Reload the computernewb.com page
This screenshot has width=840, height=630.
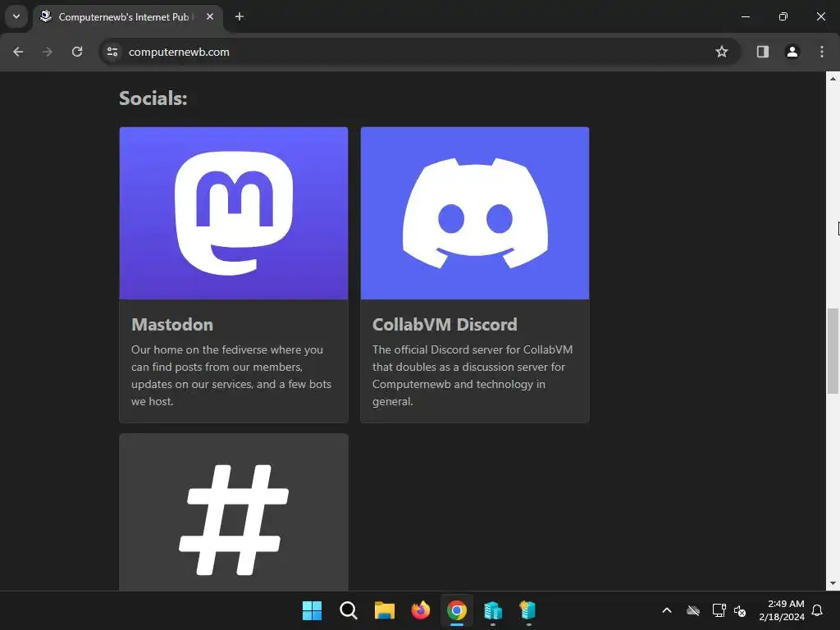pos(77,52)
